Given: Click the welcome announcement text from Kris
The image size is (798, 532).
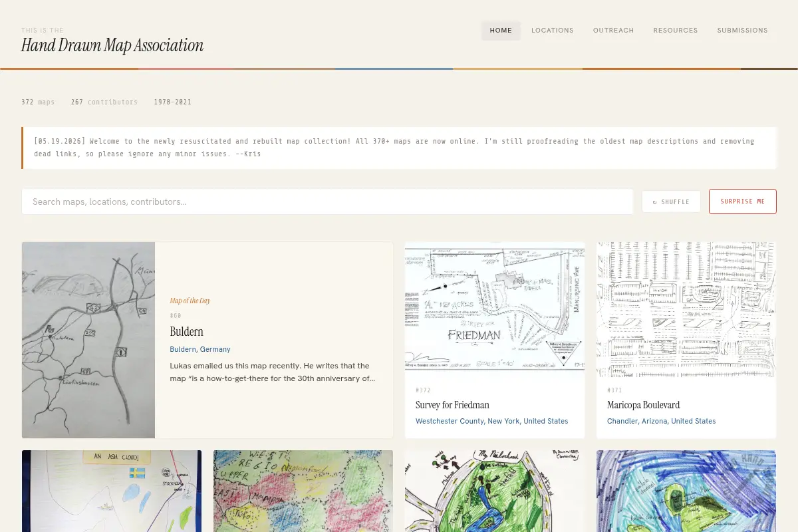Looking at the screenshot, I should coord(394,148).
